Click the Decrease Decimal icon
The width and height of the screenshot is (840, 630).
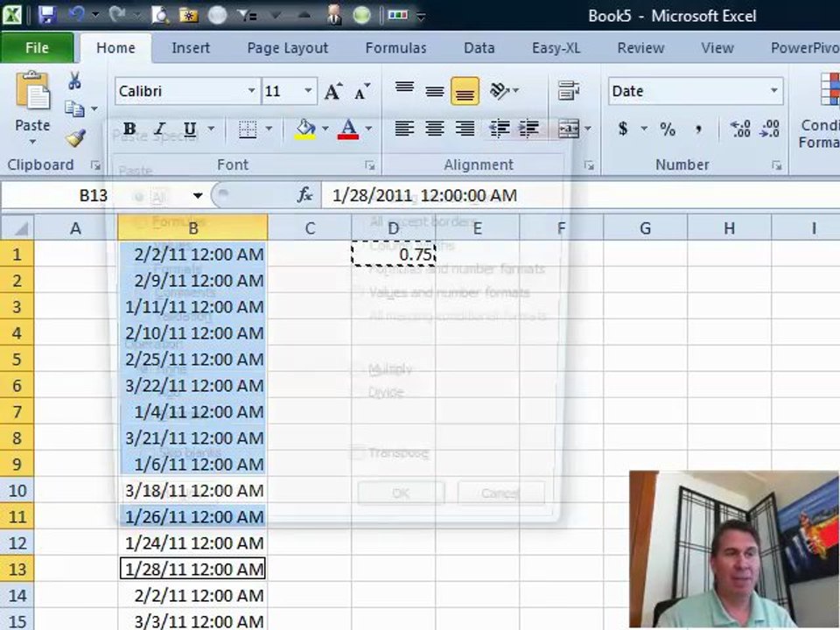769,129
